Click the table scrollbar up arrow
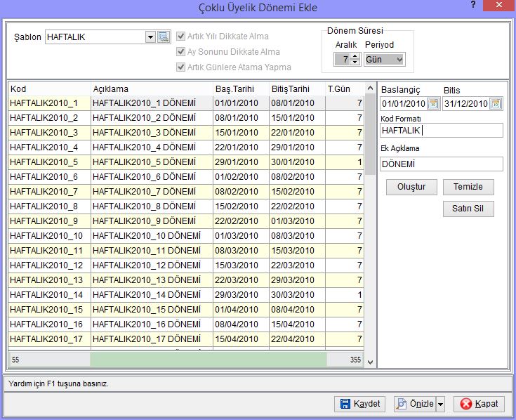The height and width of the screenshot is (420, 516). [370, 88]
